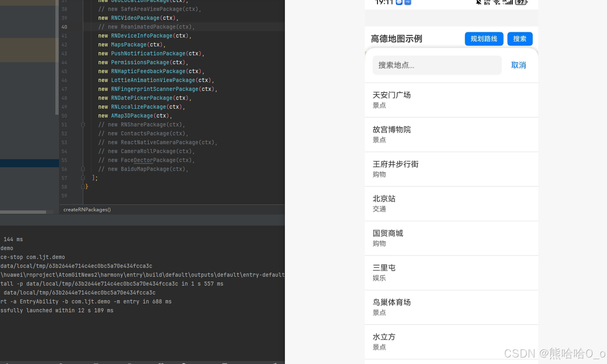Click the RNFingerprintScannerPackage code line
The width and height of the screenshot is (607, 364).
[x=158, y=89]
